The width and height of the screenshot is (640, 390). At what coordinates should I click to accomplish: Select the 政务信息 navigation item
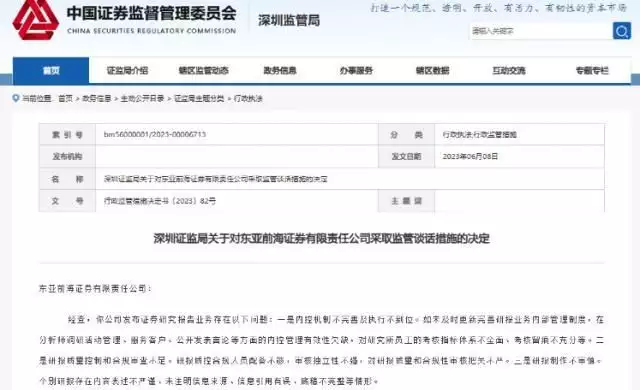point(280,71)
